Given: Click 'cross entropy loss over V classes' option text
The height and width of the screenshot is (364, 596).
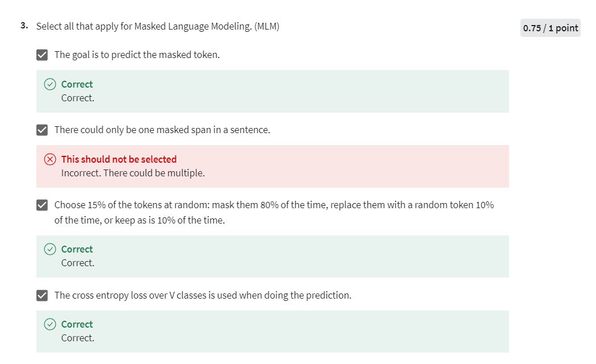Looking at the screenshot, I should [203, 295].
